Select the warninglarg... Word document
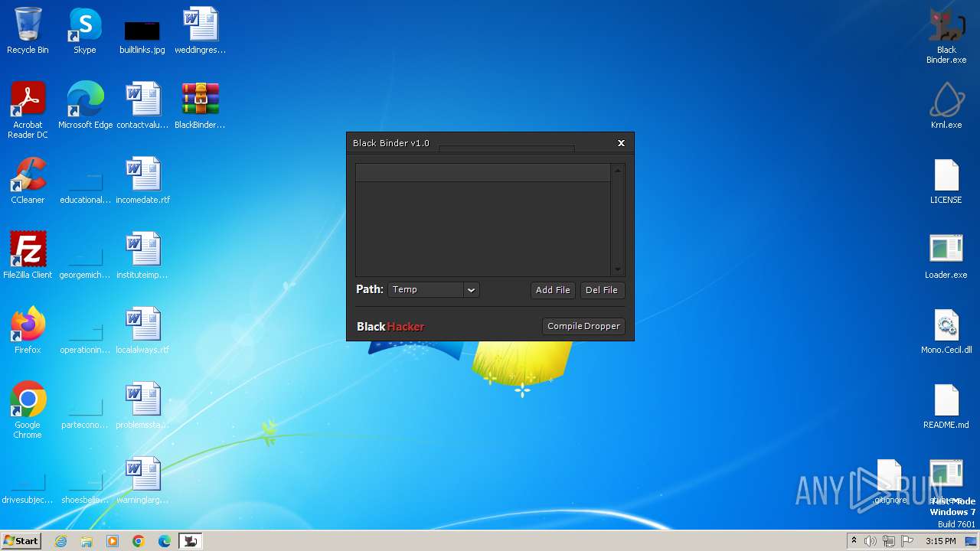980x551 pixels. [x=142, y=481]
